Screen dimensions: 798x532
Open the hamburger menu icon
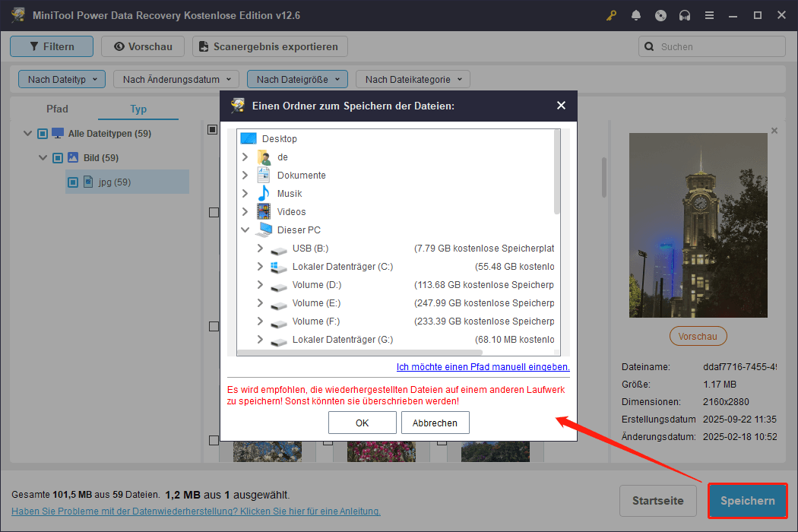709,15
